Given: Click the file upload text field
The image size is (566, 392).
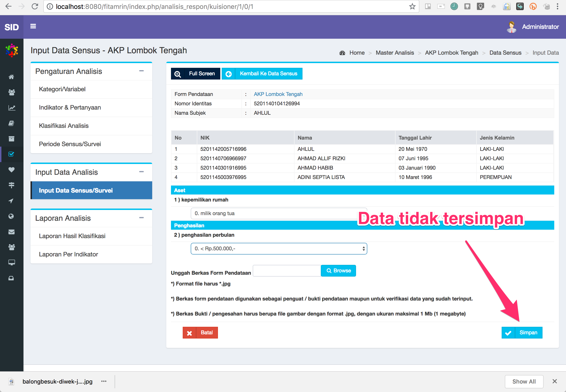Looking at the screenshot, I should [287, 271].
